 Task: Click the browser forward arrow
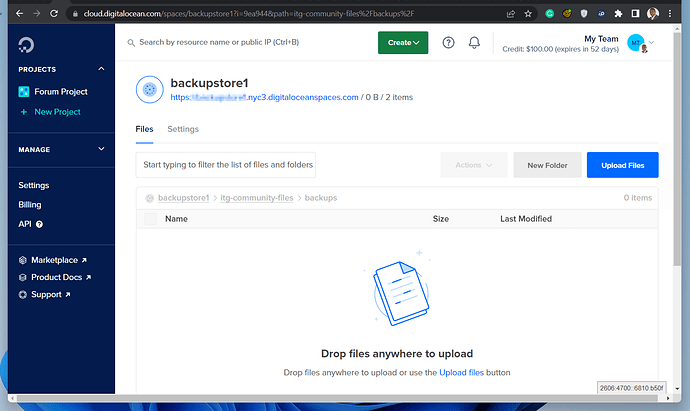point(37,14)
